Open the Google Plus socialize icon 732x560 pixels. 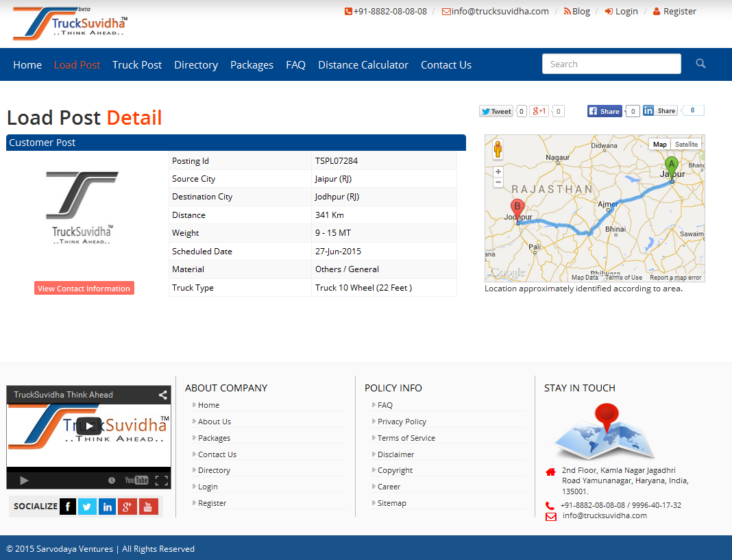pyautogui.click(x=127, y=507)
